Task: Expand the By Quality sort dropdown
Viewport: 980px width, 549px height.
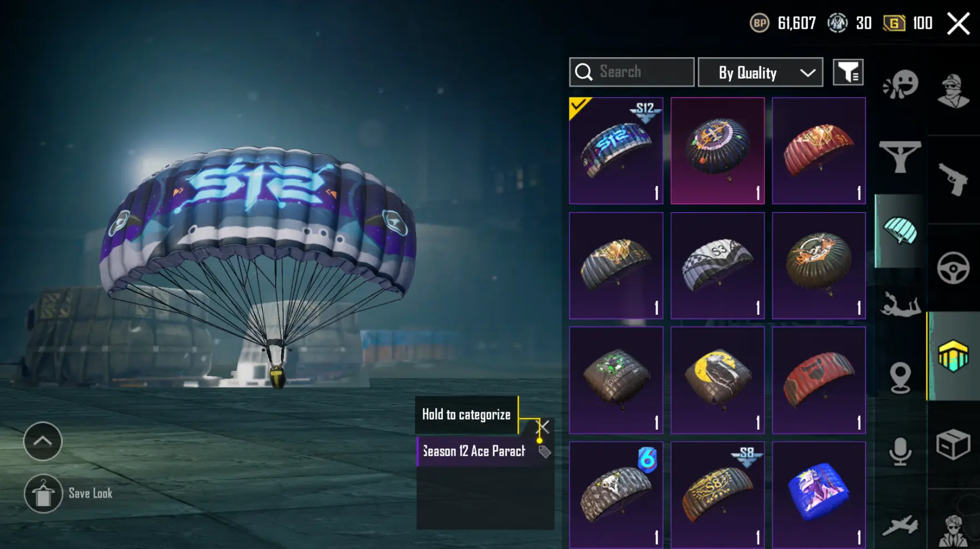Action: (x=760, y=72)
